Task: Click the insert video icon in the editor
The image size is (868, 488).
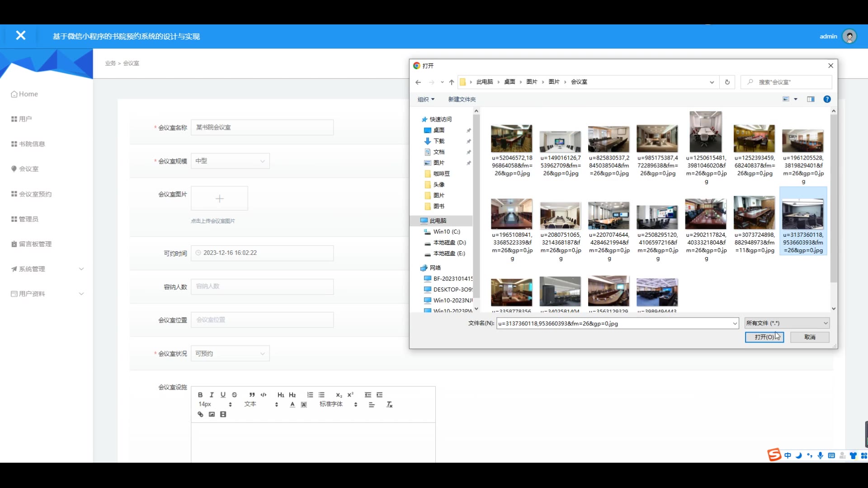Action: [x=223, y=414]
